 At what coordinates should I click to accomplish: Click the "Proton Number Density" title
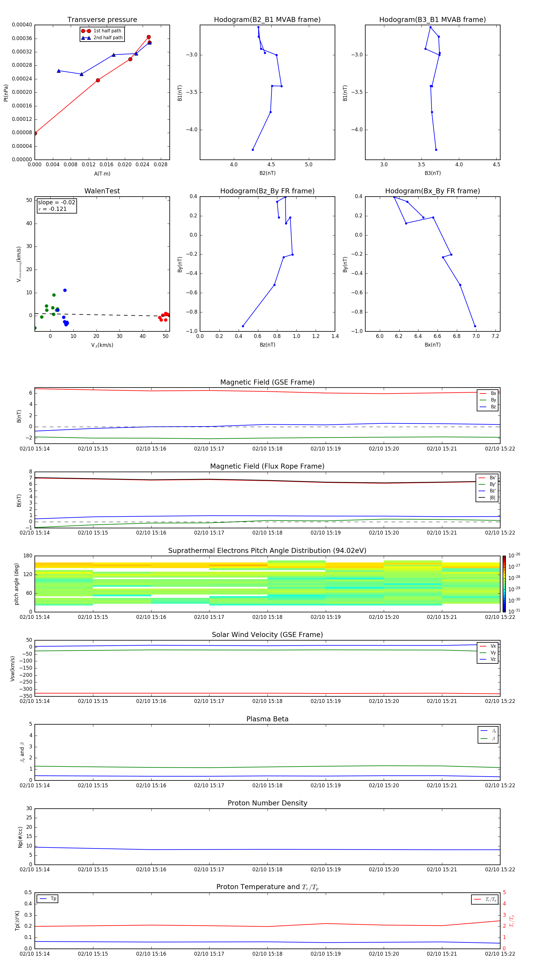point(267,803)
